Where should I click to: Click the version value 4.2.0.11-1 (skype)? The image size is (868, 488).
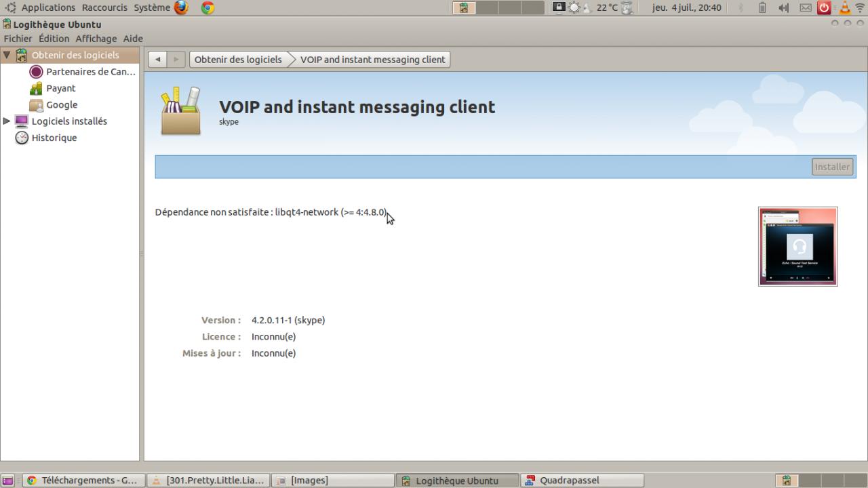click(x=288, y=321)
